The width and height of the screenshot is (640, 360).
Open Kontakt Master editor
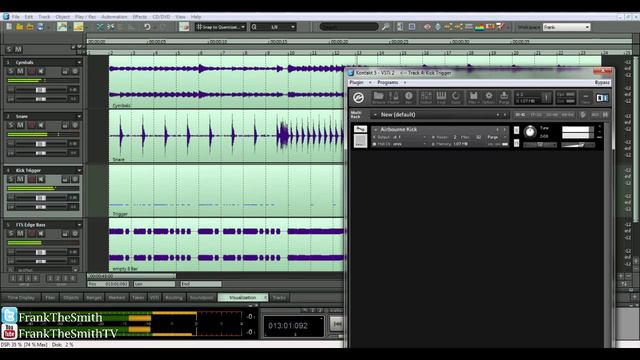click(393, 98)
